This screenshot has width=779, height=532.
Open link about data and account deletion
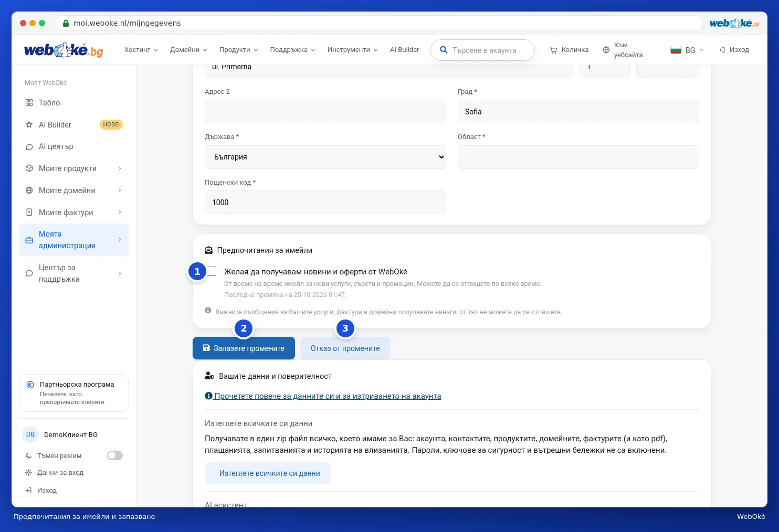pyautogui.click(x=323, y=396)
